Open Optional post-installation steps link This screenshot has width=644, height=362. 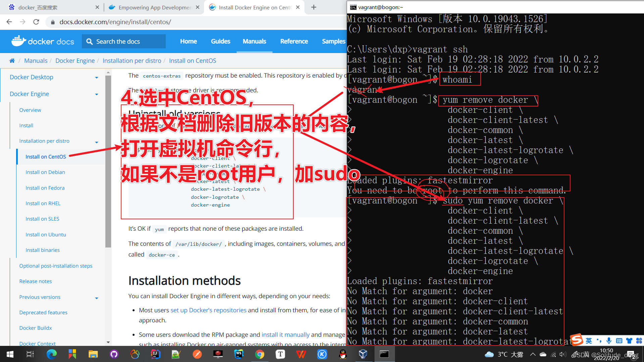click(x=56, y=266)
